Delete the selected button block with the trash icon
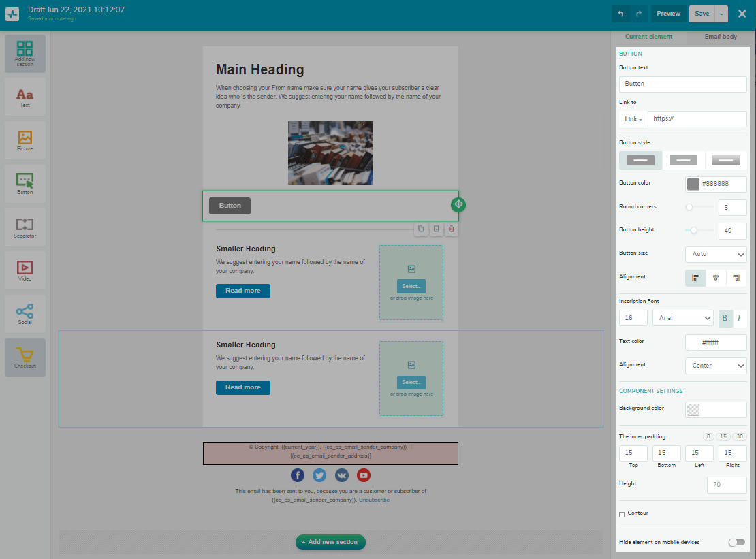The image size is (756, 559). tap(451, 229)
